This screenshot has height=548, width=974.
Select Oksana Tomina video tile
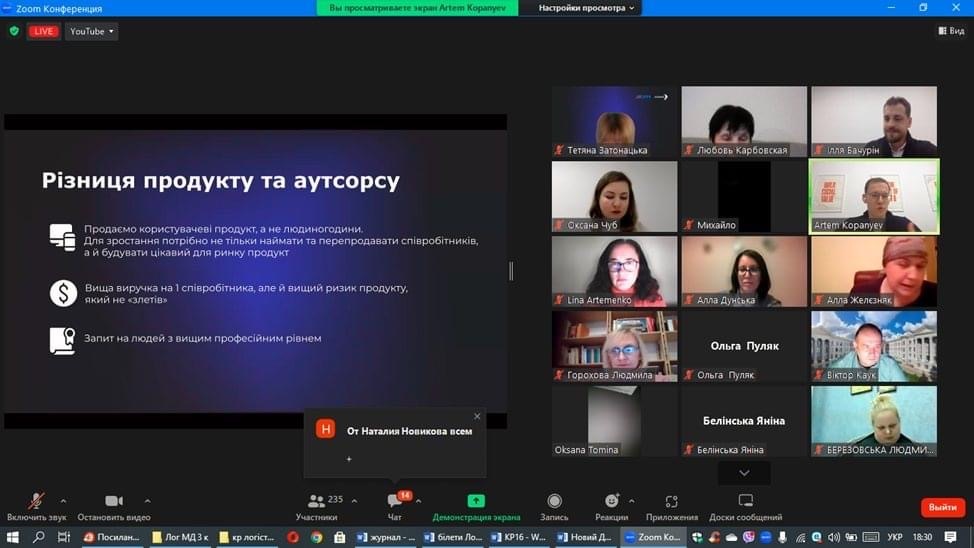[x=614, y=421]
